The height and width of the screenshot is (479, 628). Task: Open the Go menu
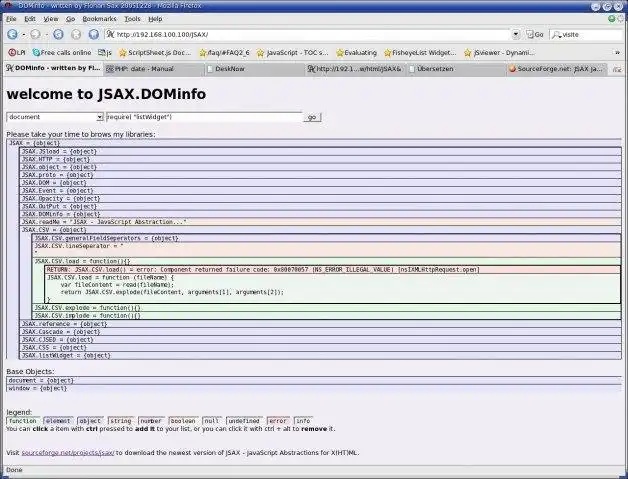[70, 19]
